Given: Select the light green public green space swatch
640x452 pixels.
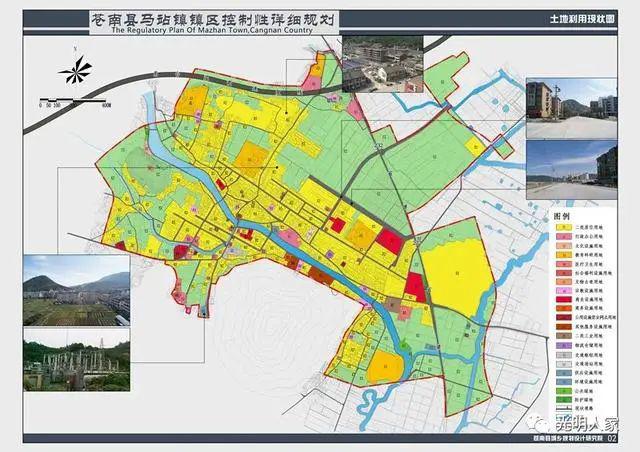Looking at the screenshot, I should pos(563,390).
